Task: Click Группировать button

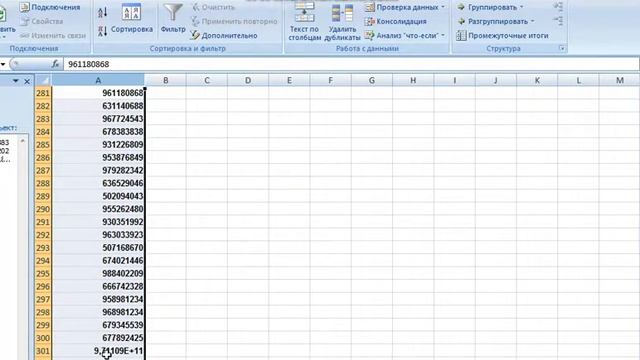Action: click(x=490, y=7)
